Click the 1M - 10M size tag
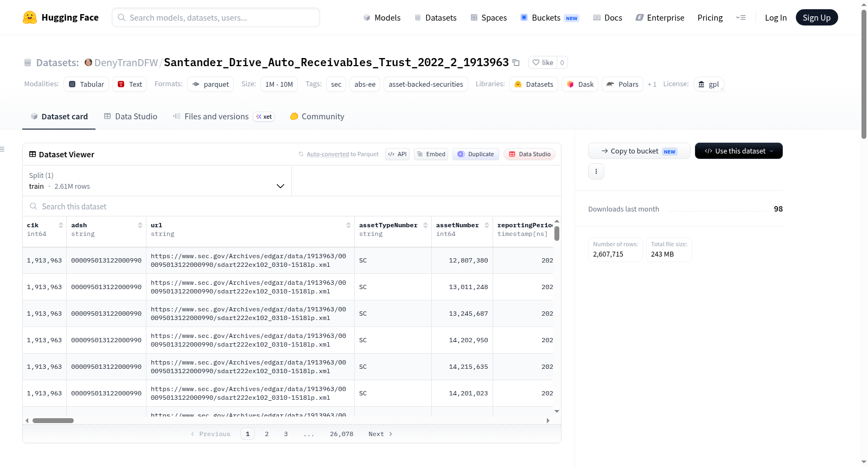The width and height of the screenshot is (868, 467). point(279,84)
